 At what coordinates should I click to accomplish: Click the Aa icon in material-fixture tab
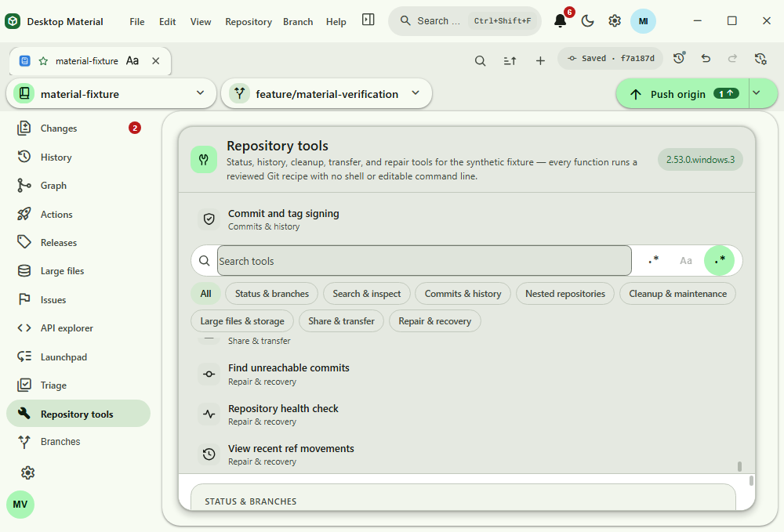pos(132,61)
